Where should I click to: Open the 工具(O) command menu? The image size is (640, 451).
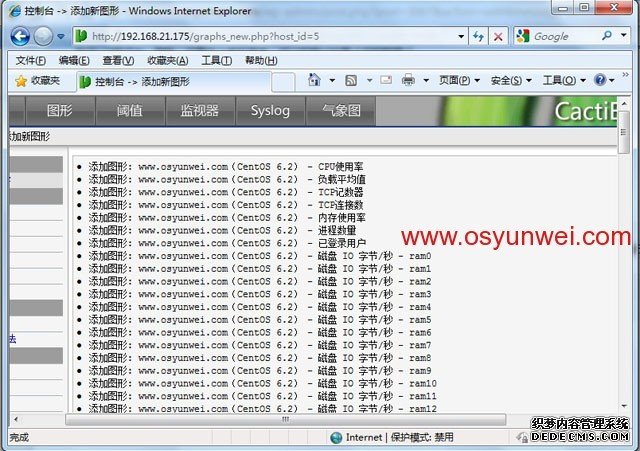tap(564, 80)
